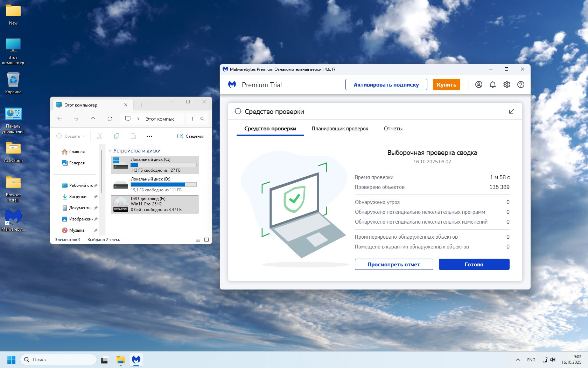Open Malwarebytes notifications bell
This screenshot has width=588, height=368.
[x=492, y=84]
